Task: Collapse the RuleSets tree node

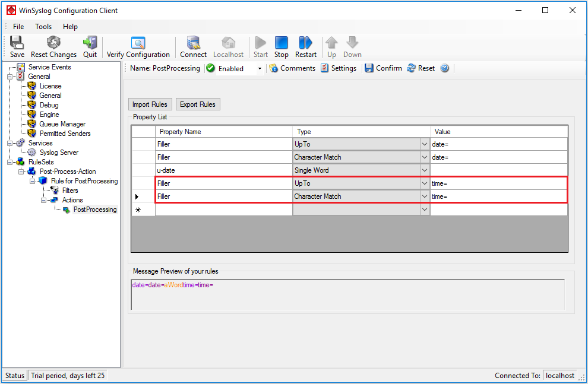Action: [10, 162]
